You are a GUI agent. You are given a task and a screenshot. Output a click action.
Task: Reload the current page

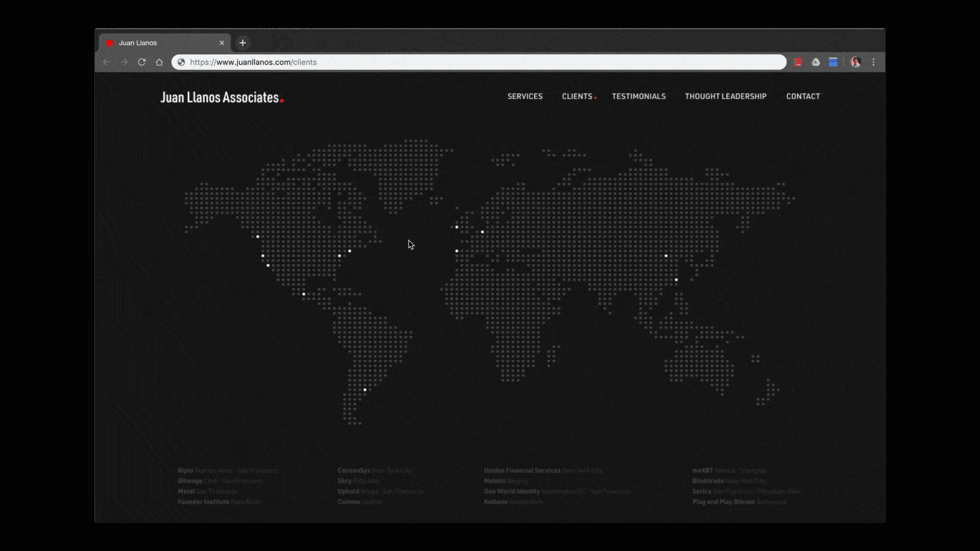point(142,62)
